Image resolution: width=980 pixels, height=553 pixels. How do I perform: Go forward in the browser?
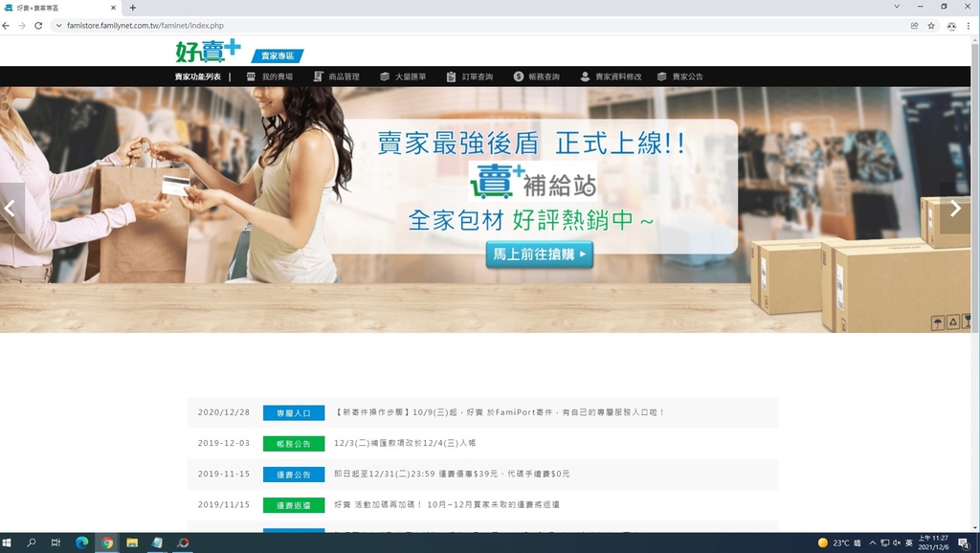point(22,26)
